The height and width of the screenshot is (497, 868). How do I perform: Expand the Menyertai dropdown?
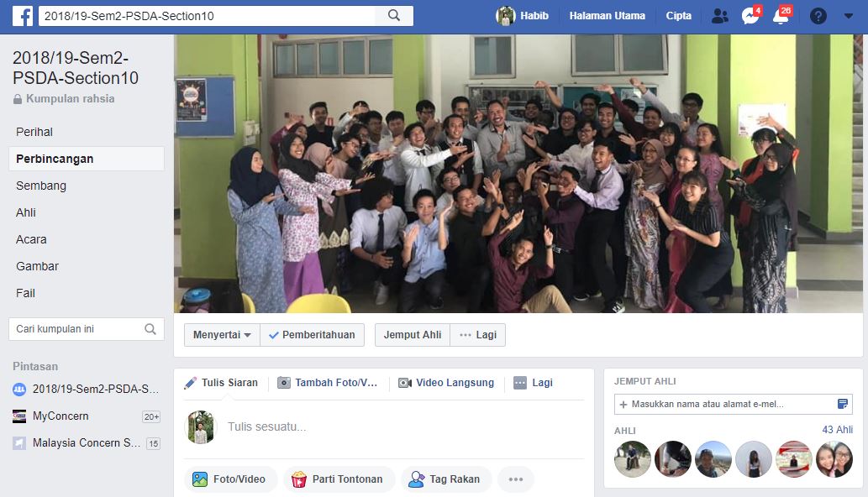(222, 335)
